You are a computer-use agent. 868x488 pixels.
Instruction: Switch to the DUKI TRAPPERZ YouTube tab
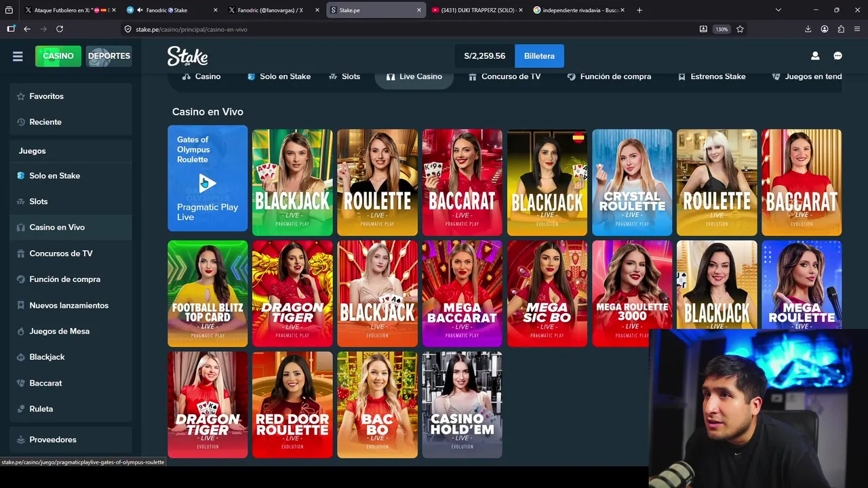point(477,10)
